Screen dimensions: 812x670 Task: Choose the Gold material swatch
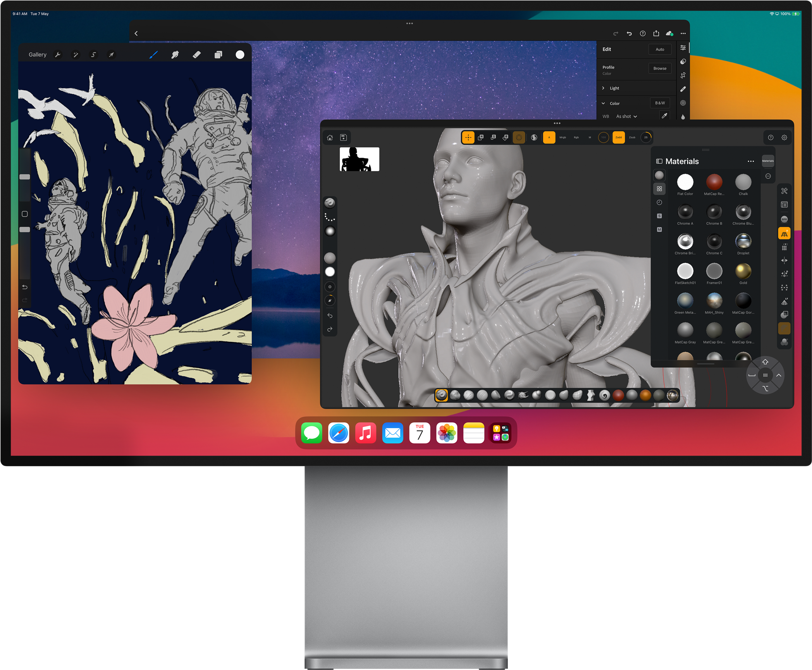[743, 271]
